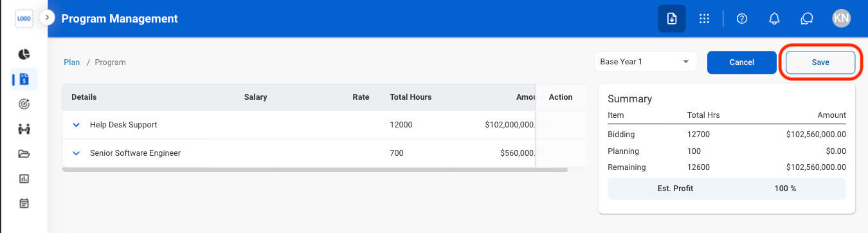This screenshot has width=868, height=233.
Task: Open the folder sidebar icon
Action: click(24, 154)
